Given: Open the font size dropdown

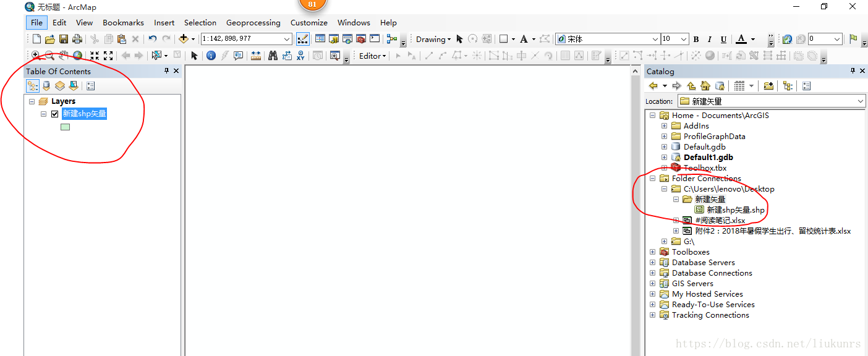Looking at the screenshot, I should [684, 39].
